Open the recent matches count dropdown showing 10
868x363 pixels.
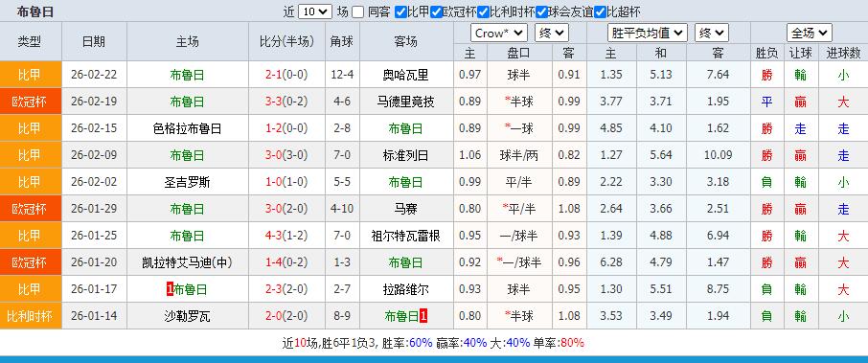pos(315,11)
